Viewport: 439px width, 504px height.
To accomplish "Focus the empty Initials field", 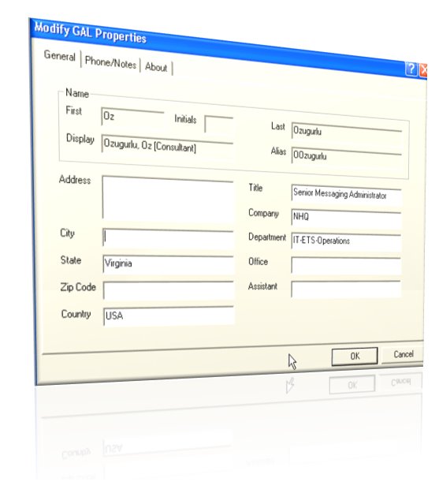I will point(218,125).
